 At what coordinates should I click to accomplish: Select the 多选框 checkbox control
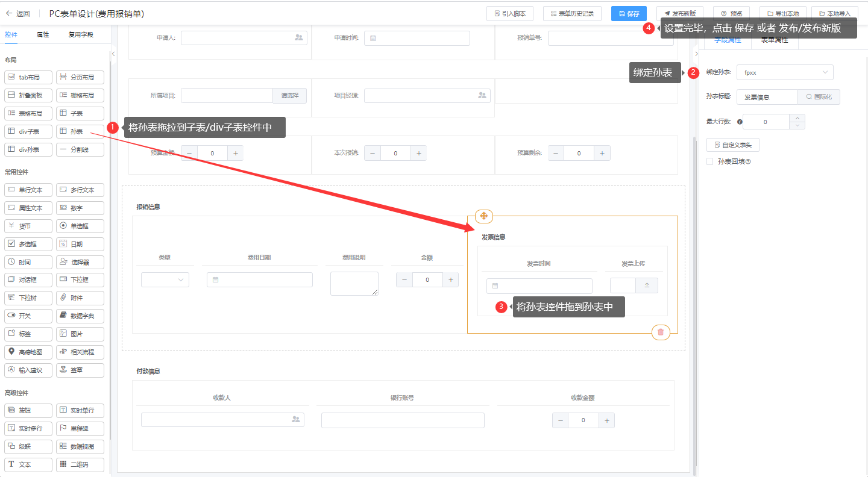click(x=28, y=244)
